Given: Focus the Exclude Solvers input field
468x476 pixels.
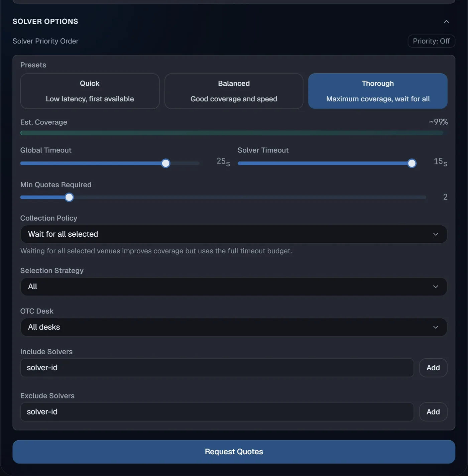Looking at the screenshot, I should point(217,412).
